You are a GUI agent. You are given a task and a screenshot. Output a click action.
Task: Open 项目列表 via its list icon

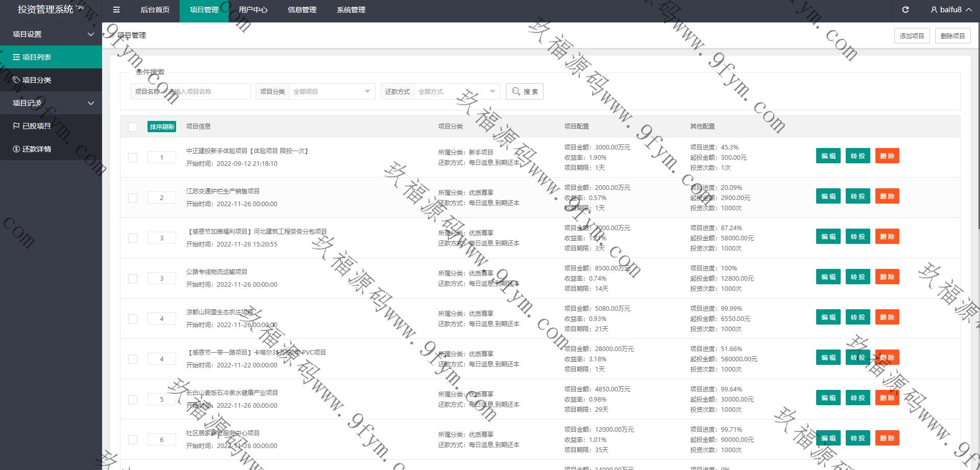[16, 57]
